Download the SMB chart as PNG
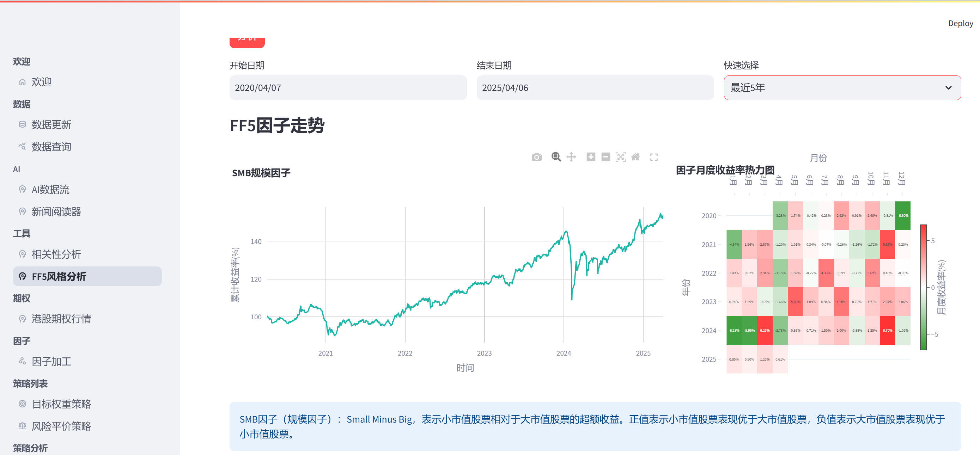The image size is (980, 455). (536, 157)
